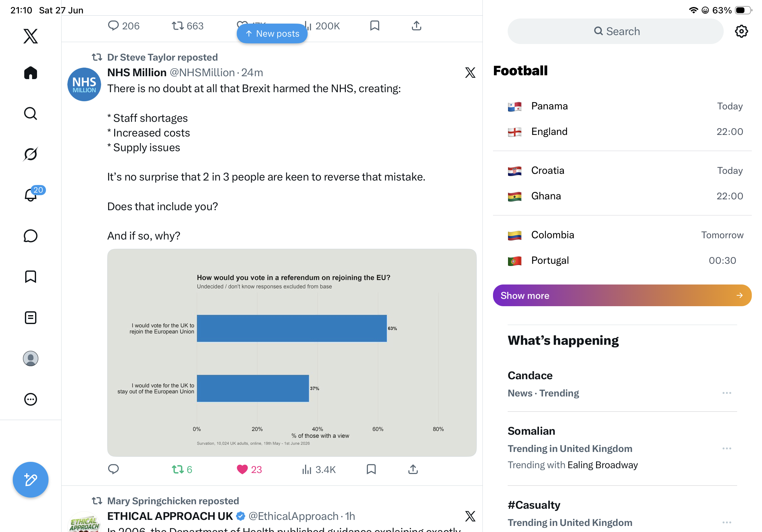
Task: Open Bookmarks from the sidebar
Action: click(31, 277)
